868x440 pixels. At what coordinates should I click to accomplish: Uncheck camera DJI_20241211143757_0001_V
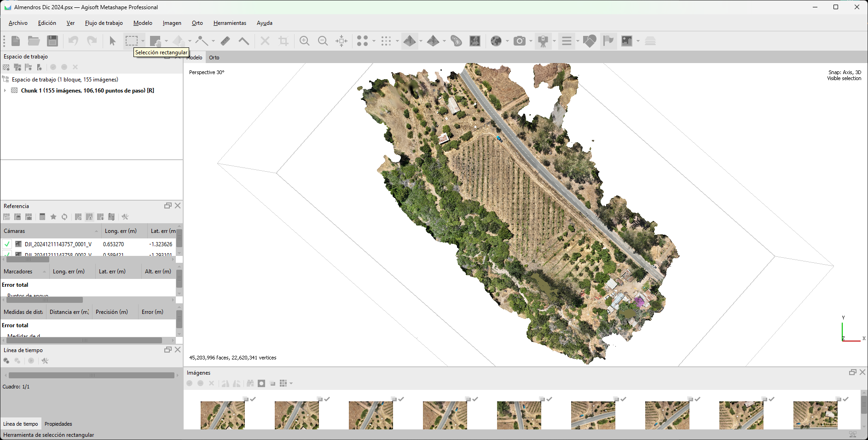coord(7,244)
